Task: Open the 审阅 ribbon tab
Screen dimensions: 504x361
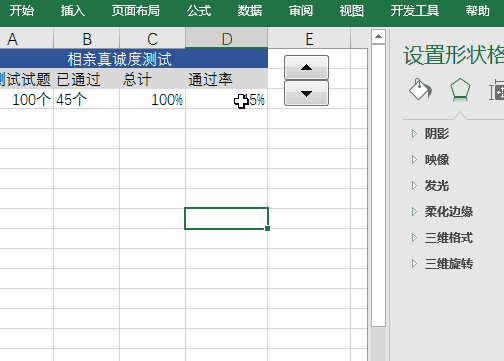Action: coord(301,11)
